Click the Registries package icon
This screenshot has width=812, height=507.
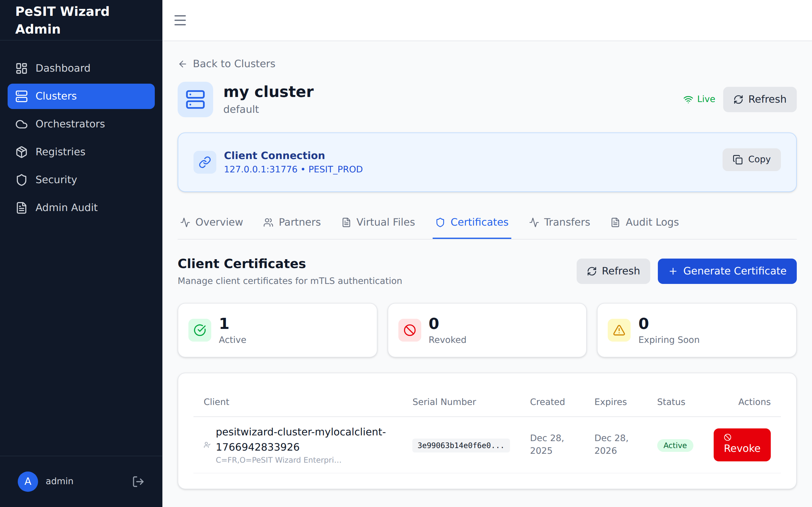22,151
